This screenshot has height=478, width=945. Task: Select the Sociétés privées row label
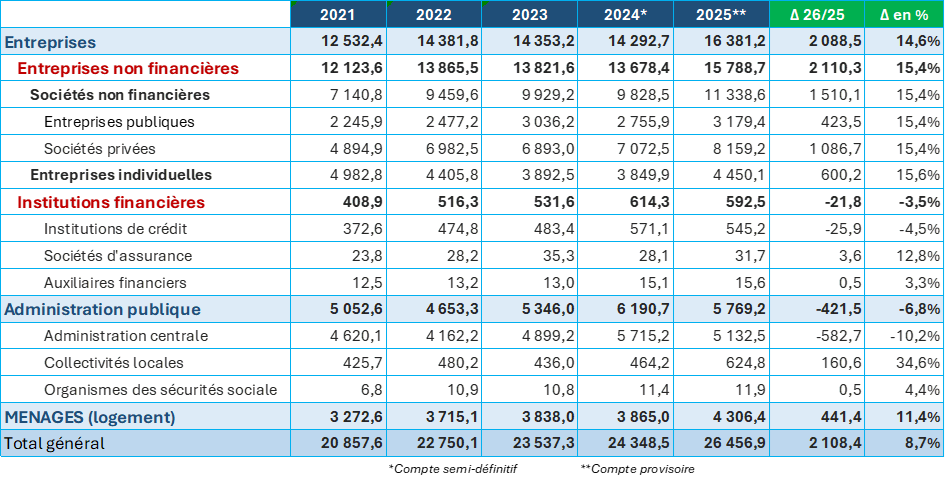[x=100, y=148]
